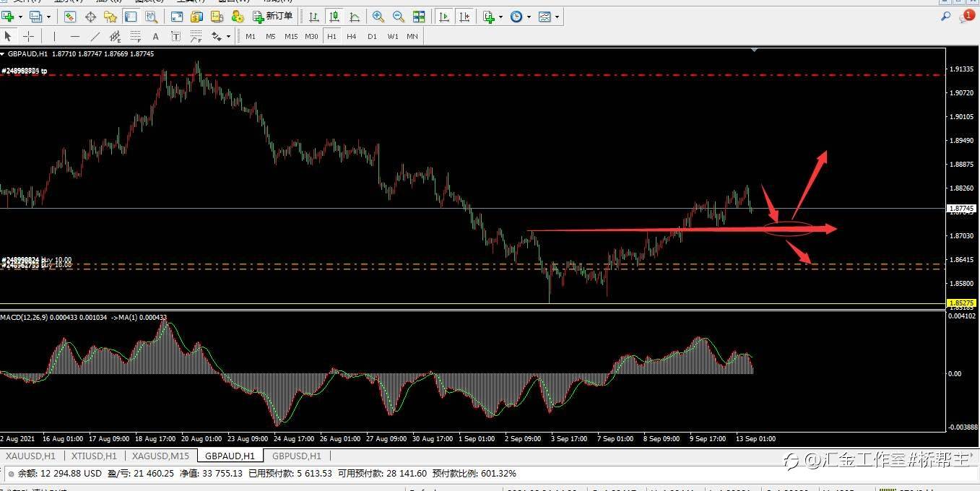Screen dimensions: 980x491
Task: Switch to M5 timeframe
Action: (x=270, y=36)
